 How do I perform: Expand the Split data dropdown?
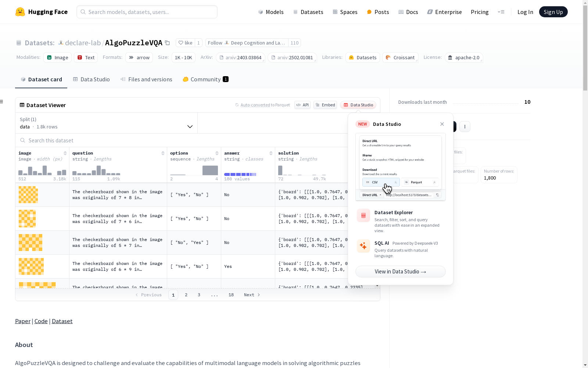pos(107,123)
